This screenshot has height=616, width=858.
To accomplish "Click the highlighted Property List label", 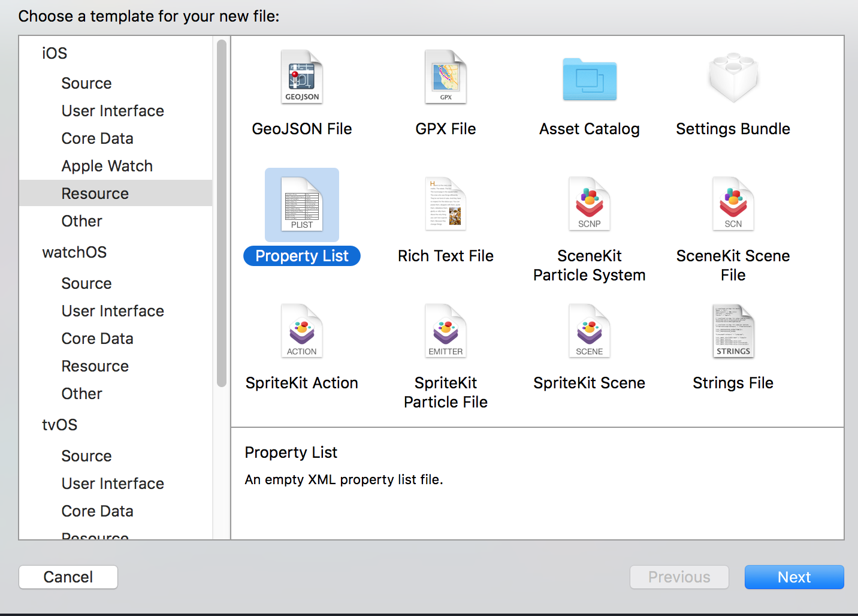I will (302, 256).
